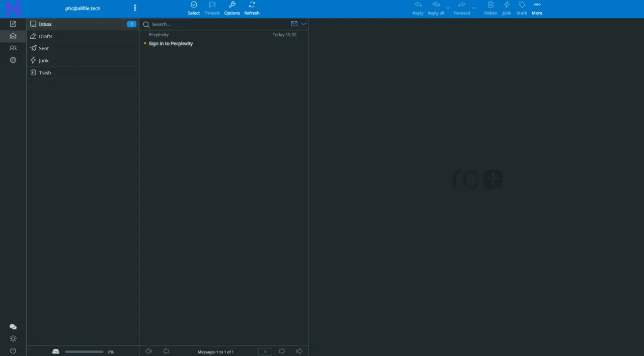
Task: Open the Mark tag menu
Action: click(522, 8)
